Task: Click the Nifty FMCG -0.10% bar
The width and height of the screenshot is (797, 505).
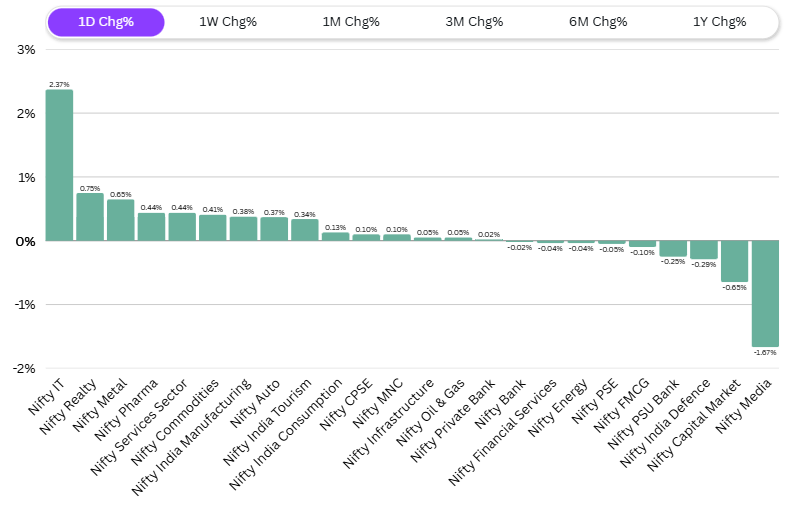Action: click(642, 244)
